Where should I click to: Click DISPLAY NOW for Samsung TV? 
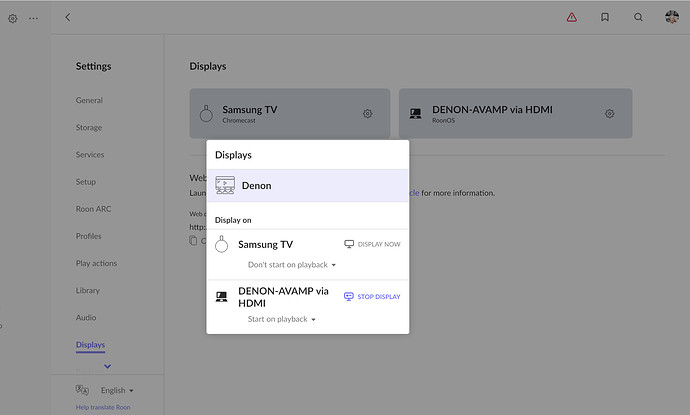tap(372, 244)
